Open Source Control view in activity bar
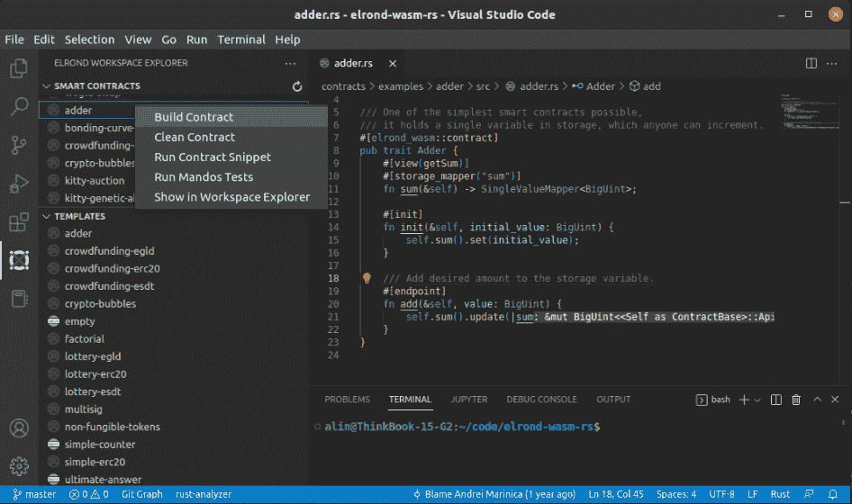Screen dimensions: 852x504 click(19, 145)
